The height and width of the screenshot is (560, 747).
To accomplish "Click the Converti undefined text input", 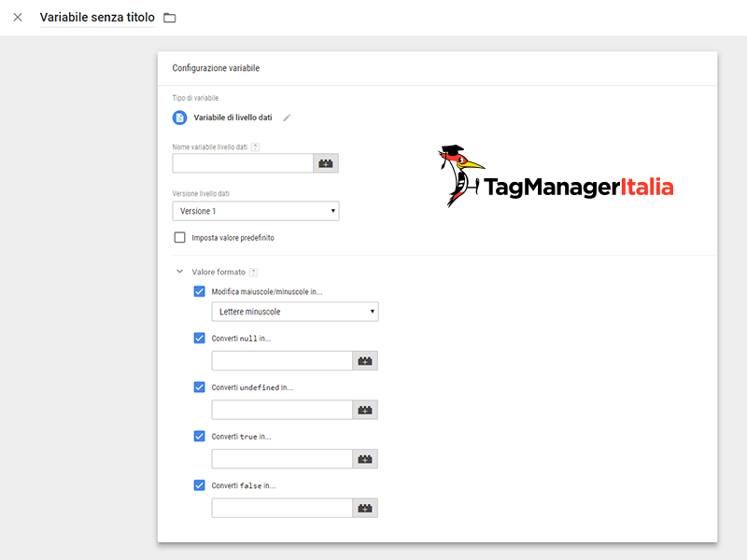I will point(281,410).
